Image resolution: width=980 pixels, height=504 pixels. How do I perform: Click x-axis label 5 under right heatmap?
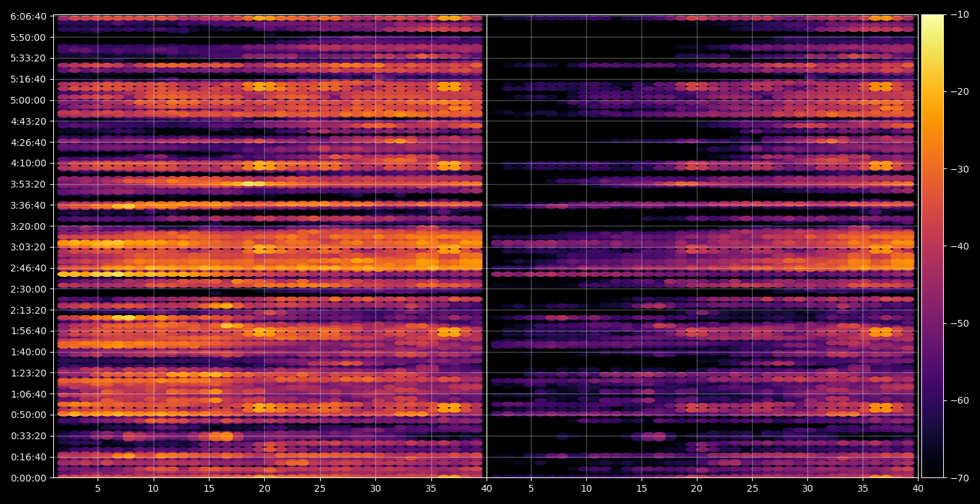point(530,488)
